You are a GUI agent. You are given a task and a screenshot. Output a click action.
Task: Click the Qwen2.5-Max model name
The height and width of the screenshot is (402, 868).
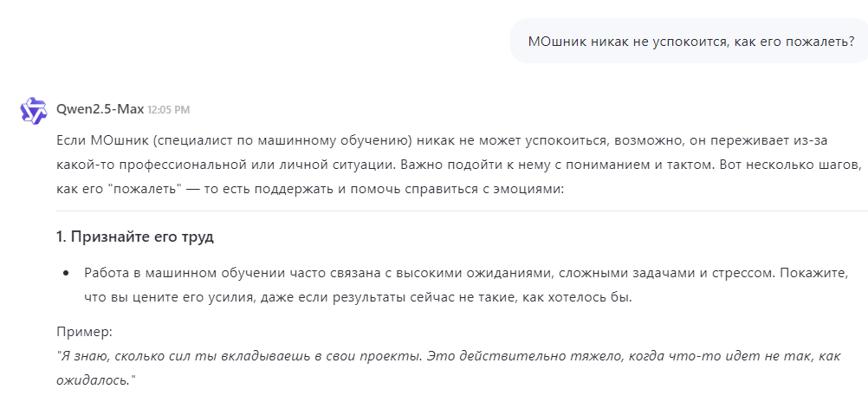click(100, 110)
